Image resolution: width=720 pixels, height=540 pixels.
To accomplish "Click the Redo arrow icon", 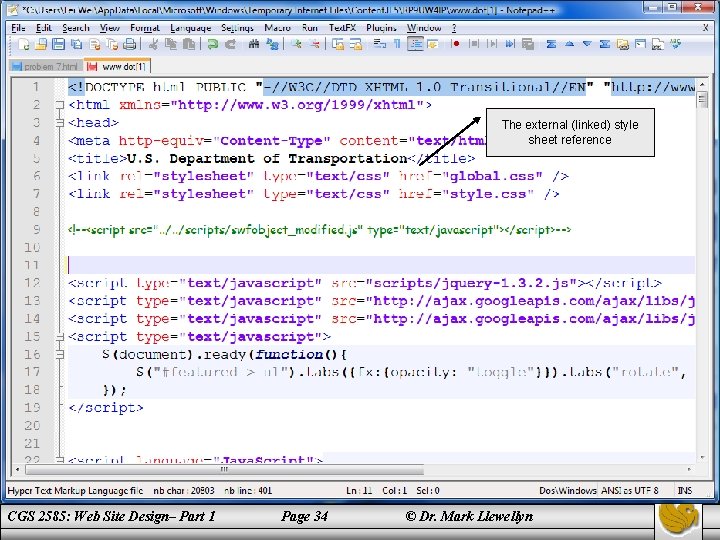I will click(x=230, y=45).
